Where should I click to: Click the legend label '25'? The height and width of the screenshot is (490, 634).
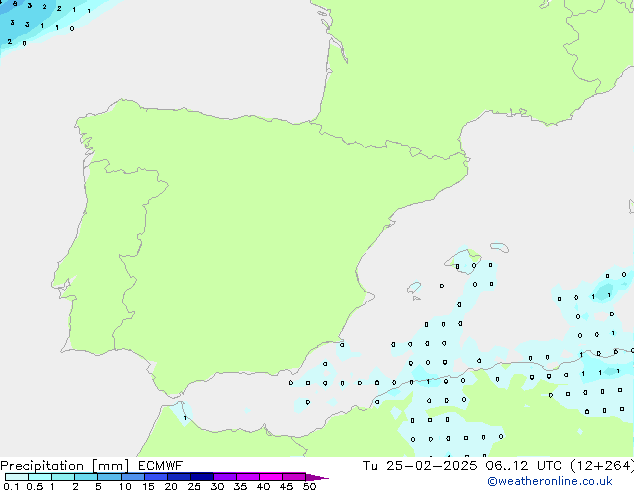point(194,486)
